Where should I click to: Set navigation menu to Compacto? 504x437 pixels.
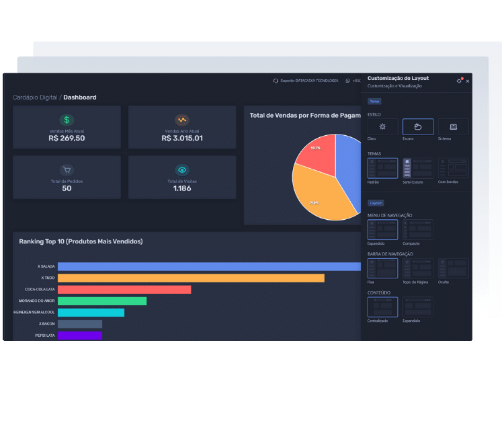[418, 229]
